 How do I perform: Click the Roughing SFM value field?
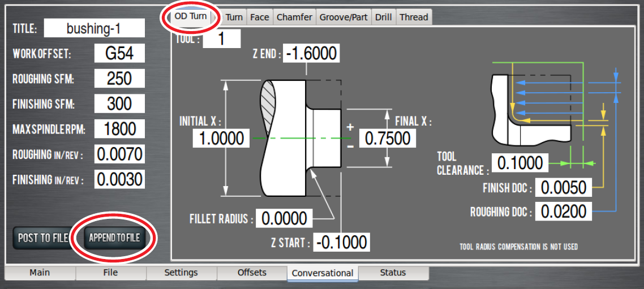119,78
